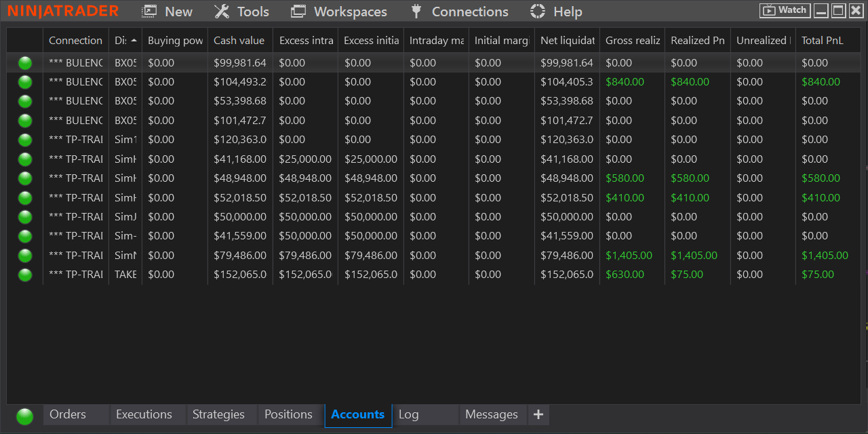The height and width of the screenshot is (434, 868).
Task: Click Total PnL $1,405.00 cell
Action: 828,256
